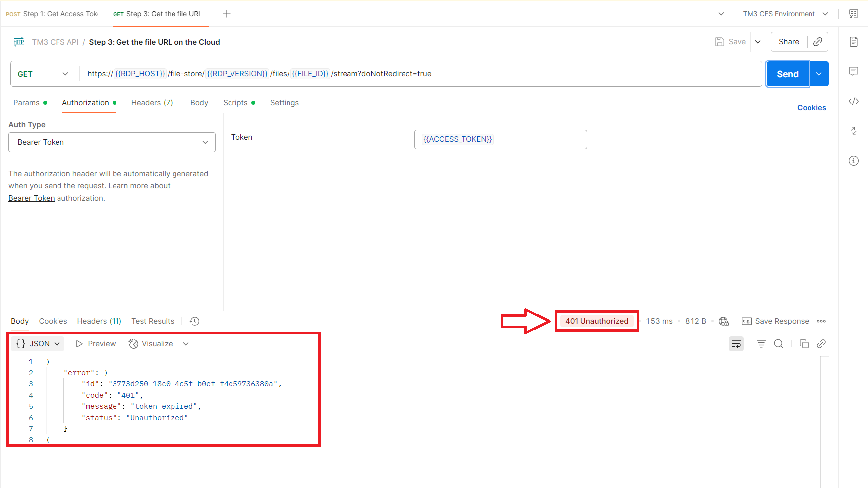Follow the Bearer Token help link

32,198
